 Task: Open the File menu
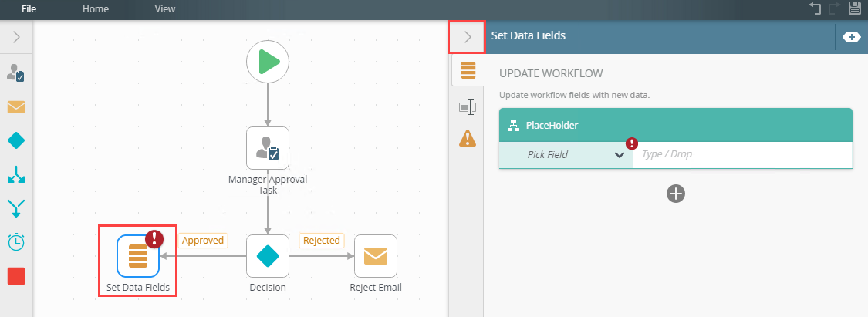coord(29,8)
